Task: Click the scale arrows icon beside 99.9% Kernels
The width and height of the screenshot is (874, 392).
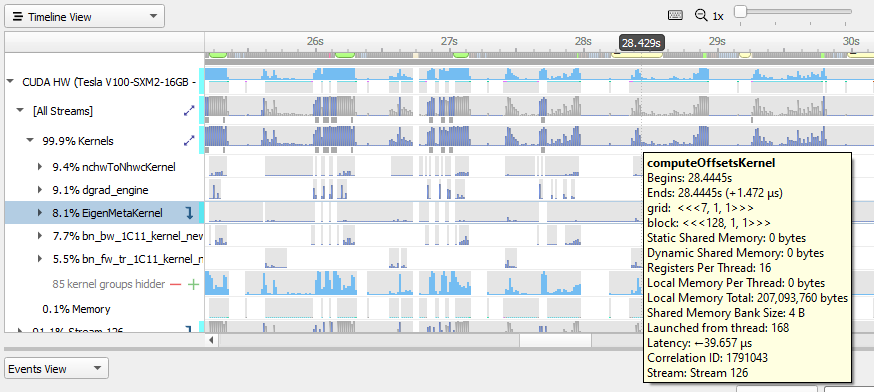Action: (x=190, y=141)
